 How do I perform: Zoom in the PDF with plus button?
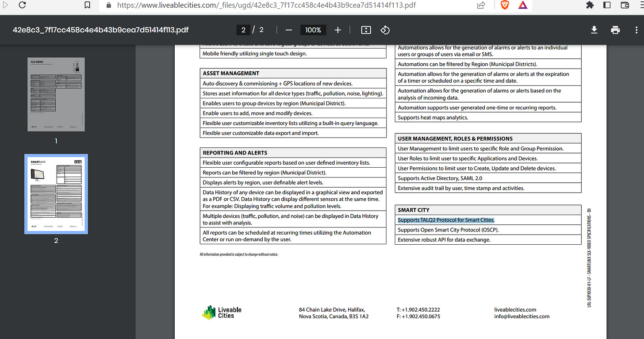tap(338, 30)
